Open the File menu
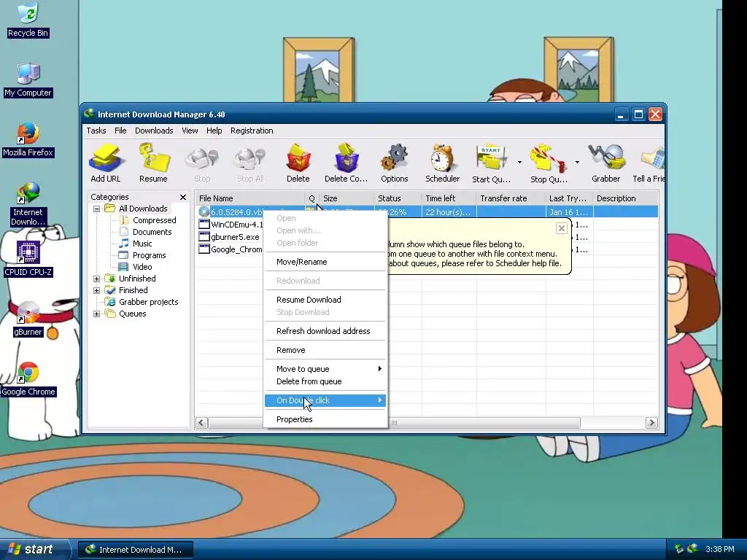Image resolution: width=747 pixels, height=560 pixels. (x=120, y=131)
